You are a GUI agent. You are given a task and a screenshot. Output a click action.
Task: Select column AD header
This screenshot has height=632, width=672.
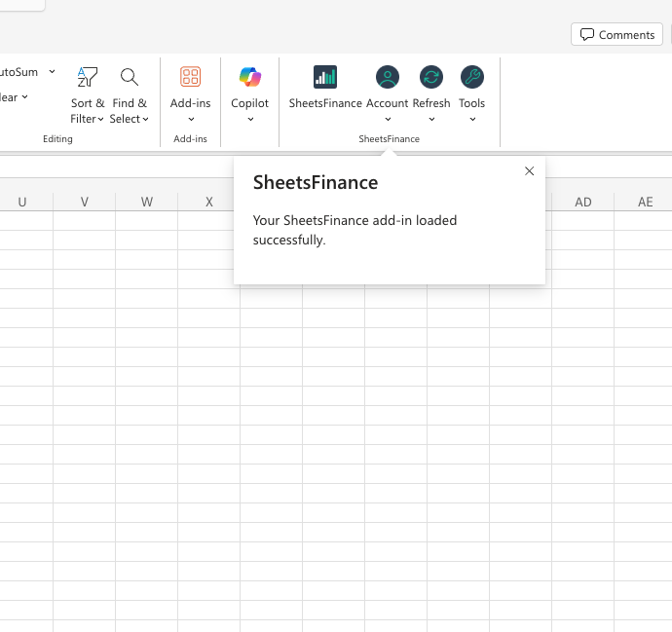tap(582, 202)
